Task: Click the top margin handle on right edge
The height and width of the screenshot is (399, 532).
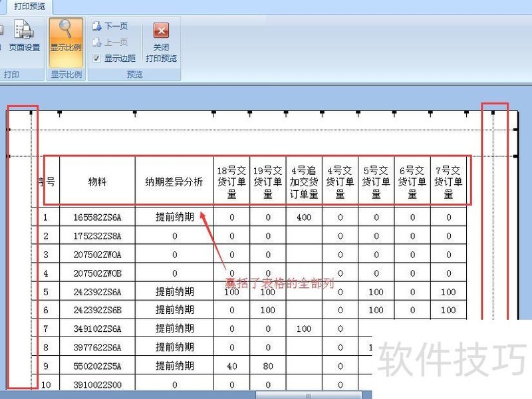Action: pos(516,156)
